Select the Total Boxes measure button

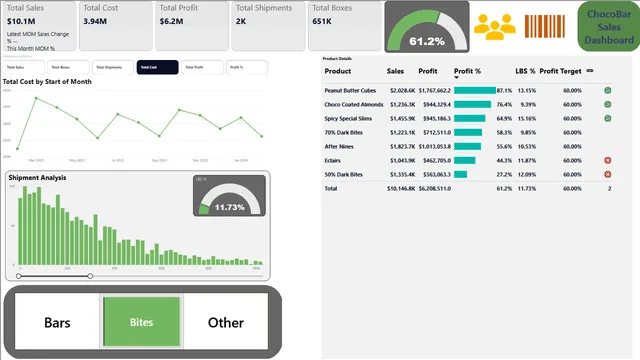tap(68, 67)
